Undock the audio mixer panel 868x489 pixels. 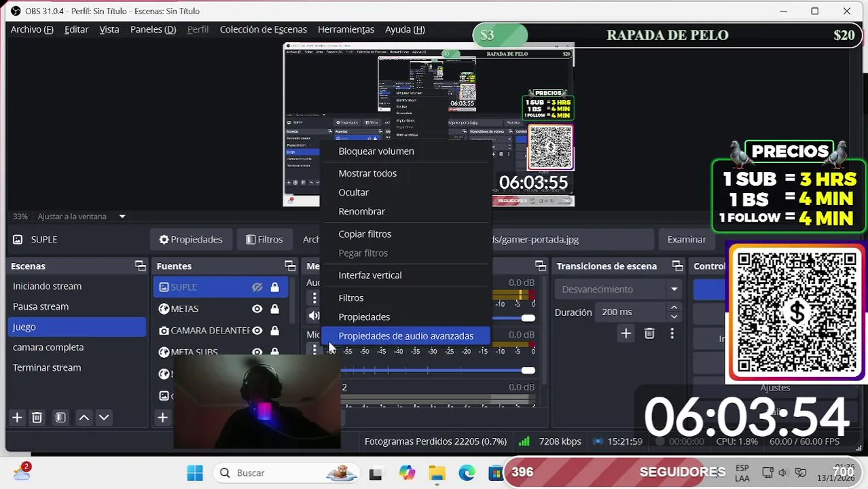(541, 266)
